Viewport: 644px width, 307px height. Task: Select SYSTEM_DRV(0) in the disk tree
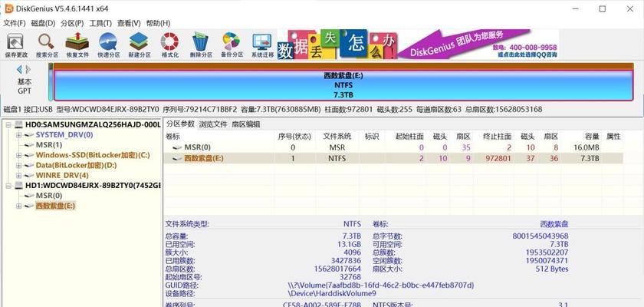(64, 135)
